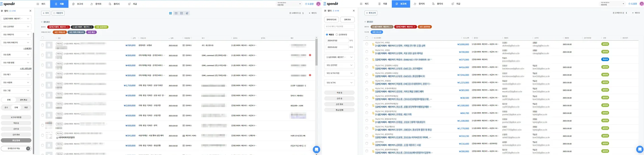Click the profile avatar in the report window
This screenshot has width=644, height=155.
click(642, 4)
